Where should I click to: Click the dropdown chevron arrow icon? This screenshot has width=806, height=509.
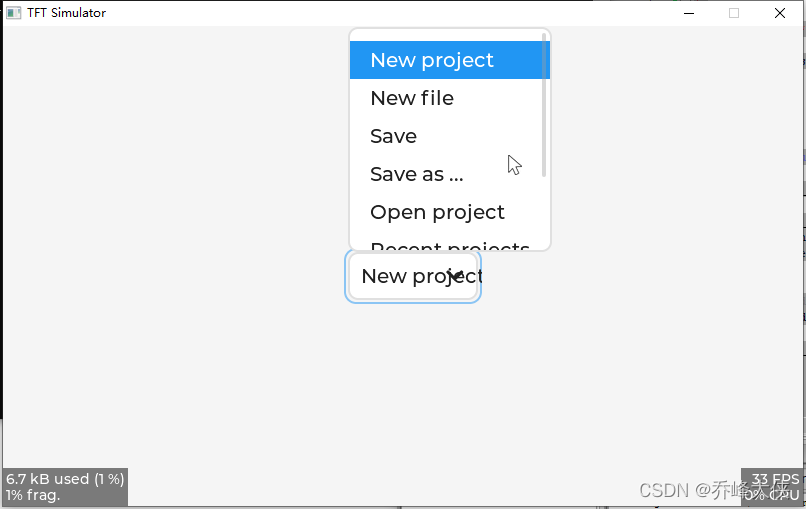pyautogui.click(x=455, y=275)
